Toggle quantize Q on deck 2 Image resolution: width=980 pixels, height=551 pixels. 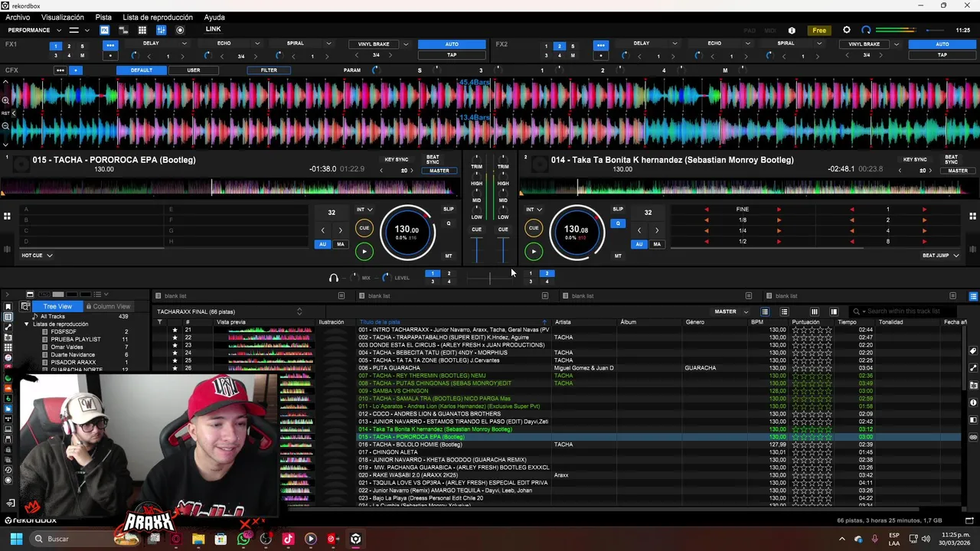[x=618, y=223]
